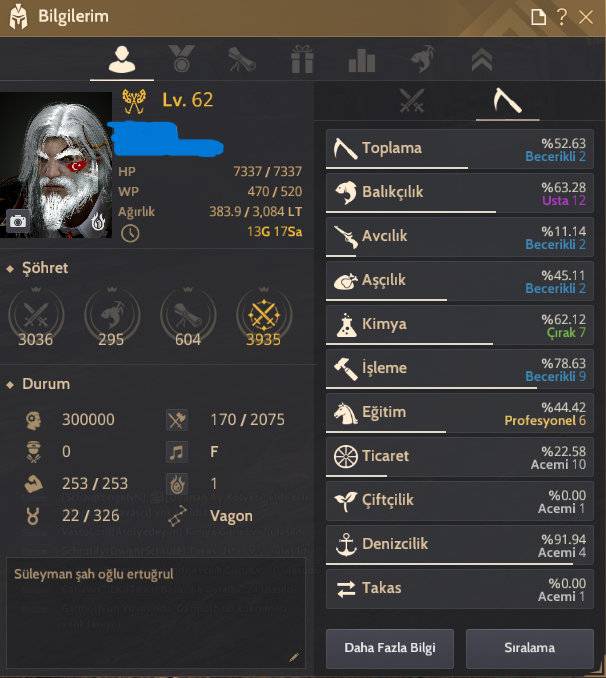
Task: Select the profile person tab
Action: pos(122,59)
